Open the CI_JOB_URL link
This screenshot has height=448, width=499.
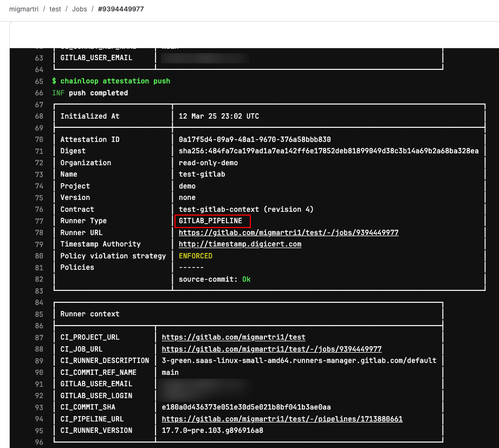coord(271,349)
